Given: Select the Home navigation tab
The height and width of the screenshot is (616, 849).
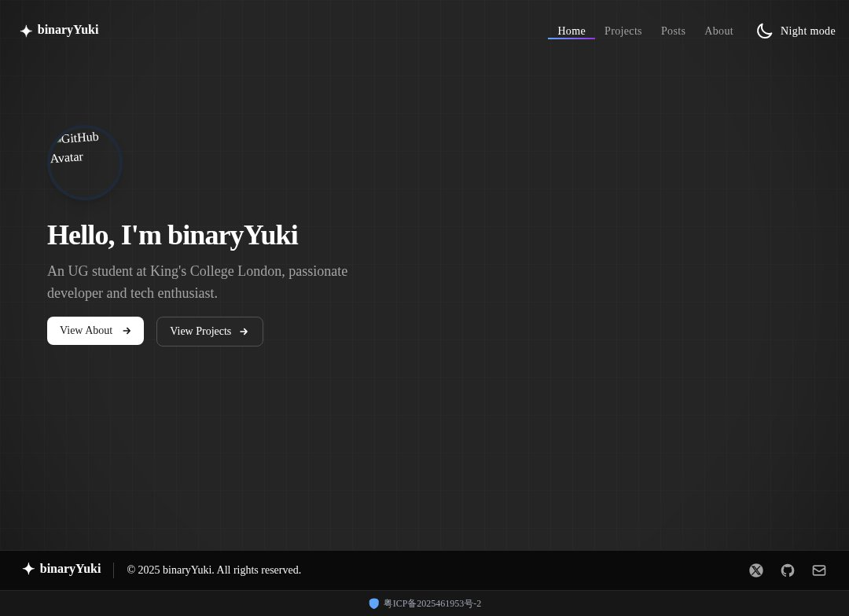Looking at the screenshot, I should (572, 31).
